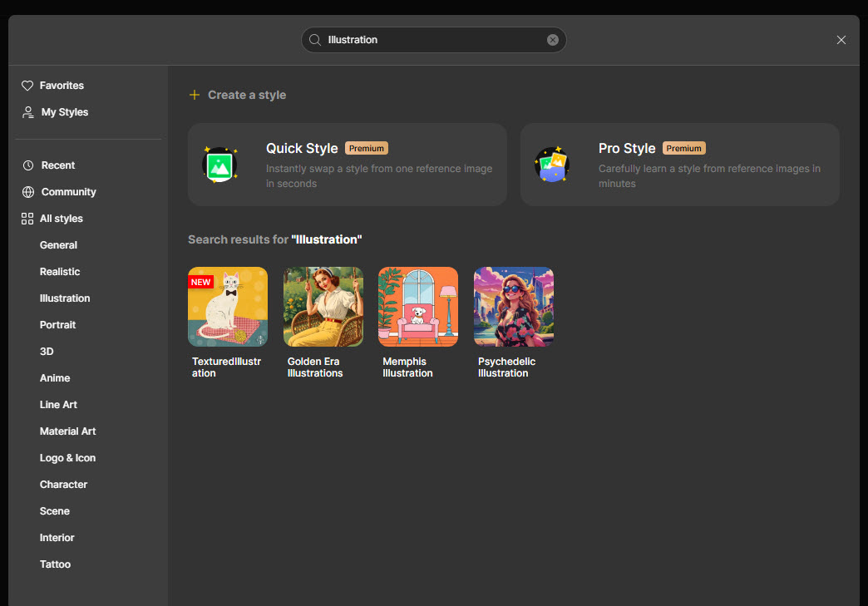Click the Pro Style images icon
Viewport: 868px width, 606px height.
tap(551, 164)
